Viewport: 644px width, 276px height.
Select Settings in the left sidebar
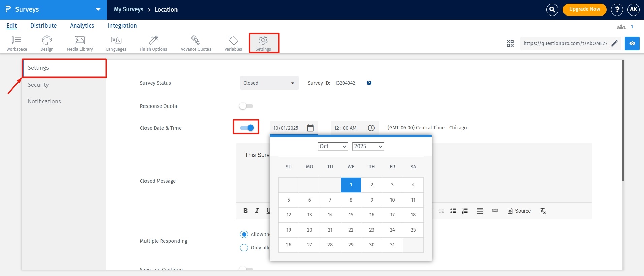click(x=64, y=68)
